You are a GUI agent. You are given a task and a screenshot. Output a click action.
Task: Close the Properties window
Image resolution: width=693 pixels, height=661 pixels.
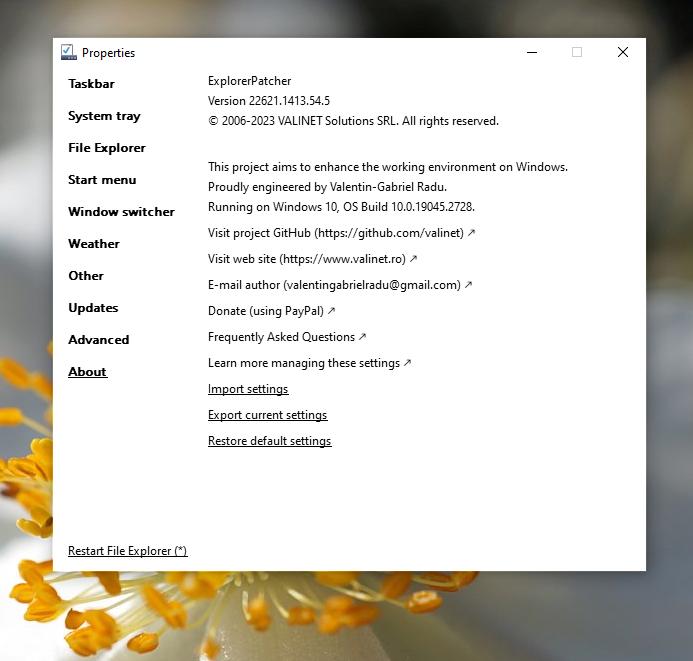click(x=623, y=52)
